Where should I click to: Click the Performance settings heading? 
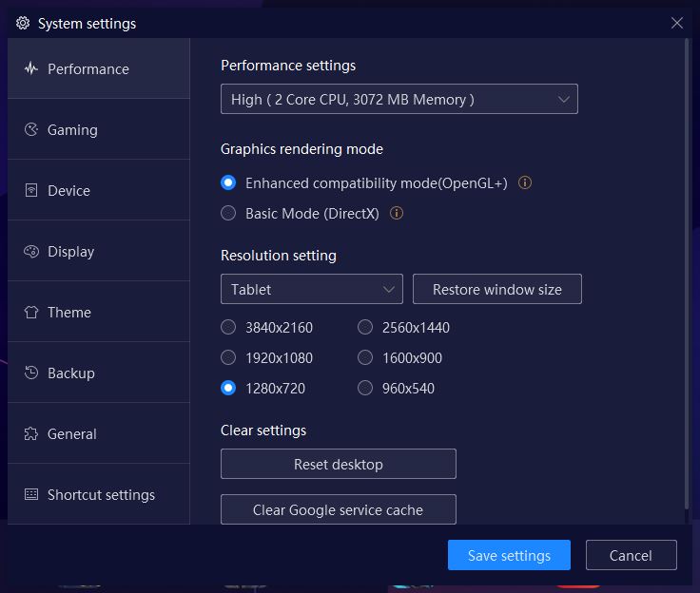288,66
